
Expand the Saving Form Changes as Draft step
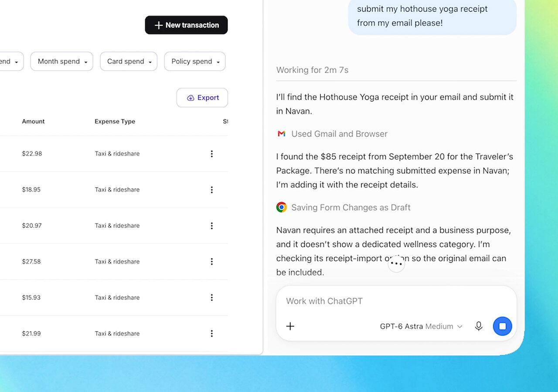344,208
